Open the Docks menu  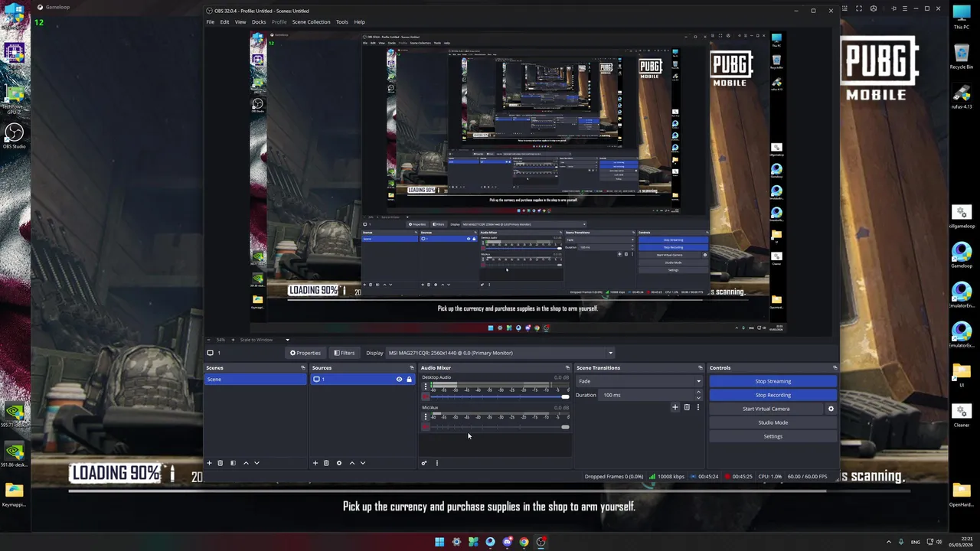(259, 22)
